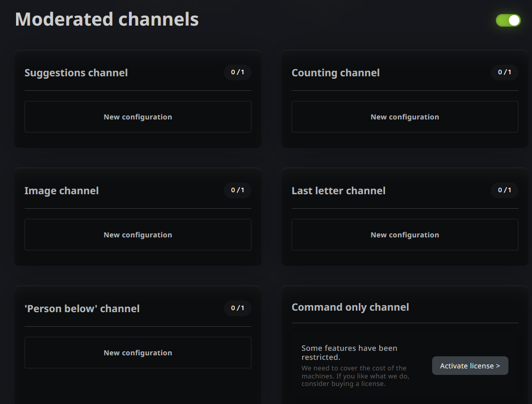This screenshot has width=532, height=404.
Task: Click the Activate license button
Action: tap(470, 366)
